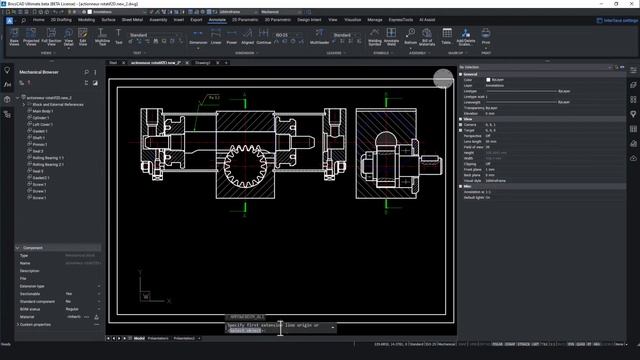Open the Parameters fx panel in left sidebar
Screen dimensions: 640x360
7,84
